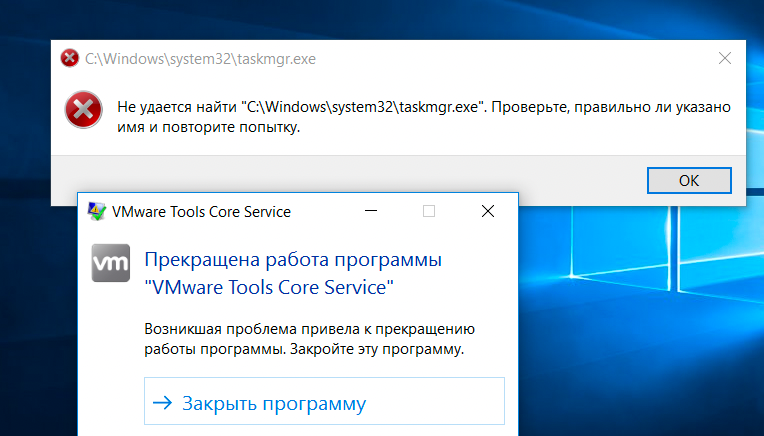Click the "Закрыть программу" command link
Image resolution: width=764 pixels, height=436 pixels.
pyautogui.click(x=324, y=401)
